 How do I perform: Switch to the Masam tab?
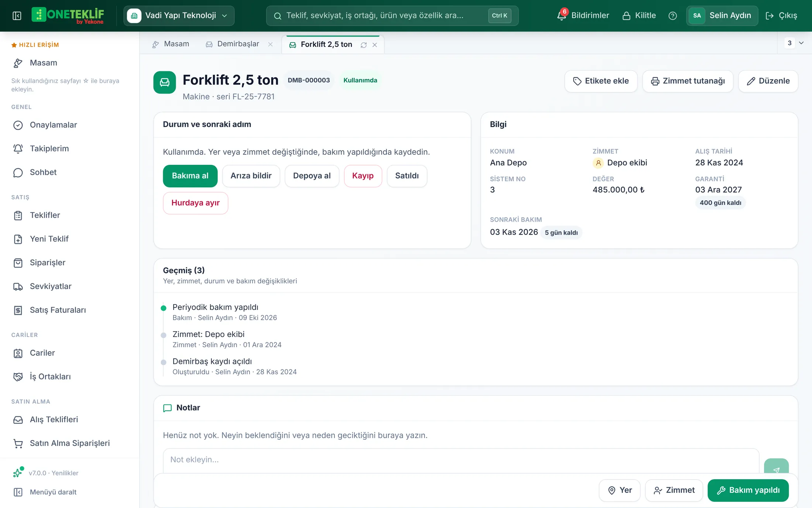171,44
